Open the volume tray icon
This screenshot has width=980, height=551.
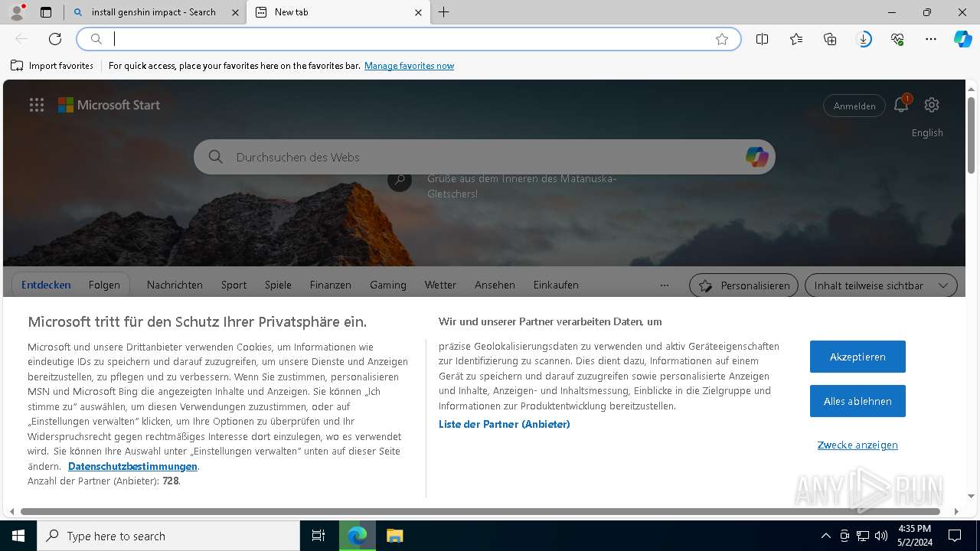(x=881, y=536)
